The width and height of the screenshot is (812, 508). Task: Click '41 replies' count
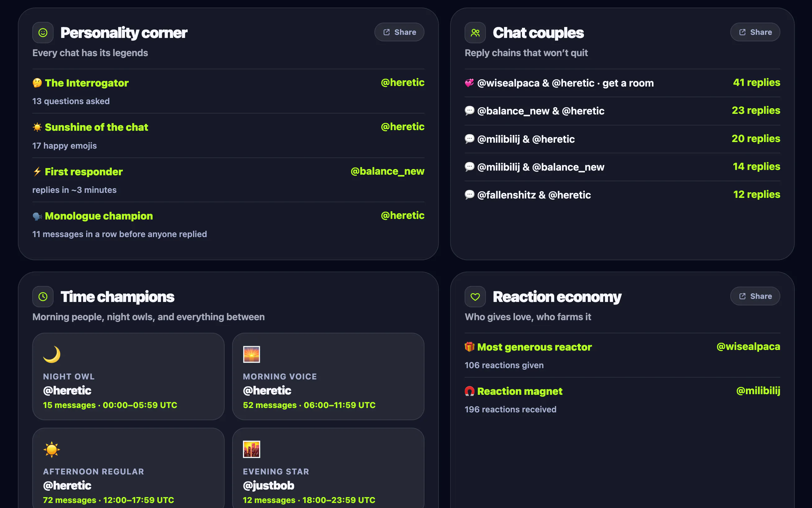[757, 83]
